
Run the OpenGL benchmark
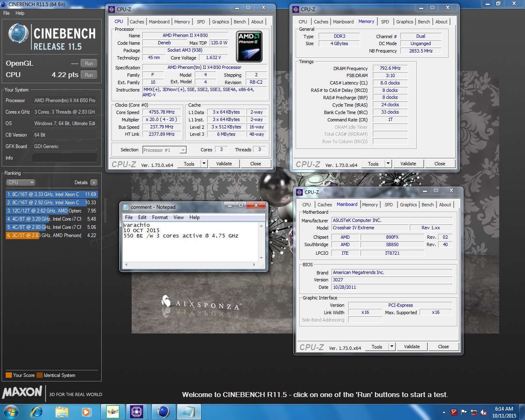pyautogui.click(x=89, y=64)
